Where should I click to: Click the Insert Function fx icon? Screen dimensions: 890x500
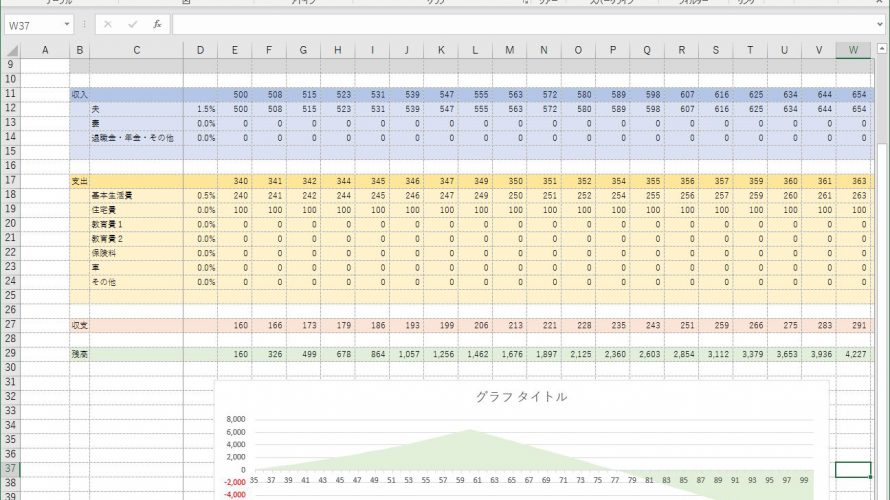[x=157, y=24]
